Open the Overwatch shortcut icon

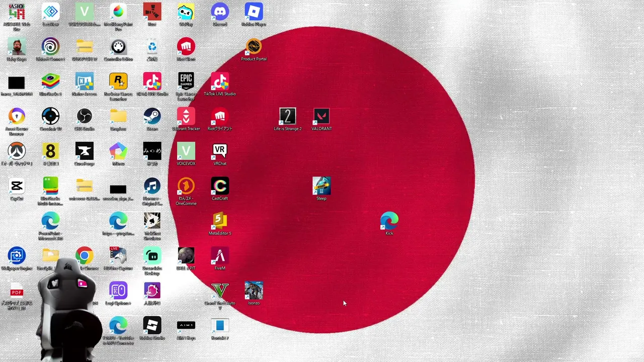pos(17,151)
